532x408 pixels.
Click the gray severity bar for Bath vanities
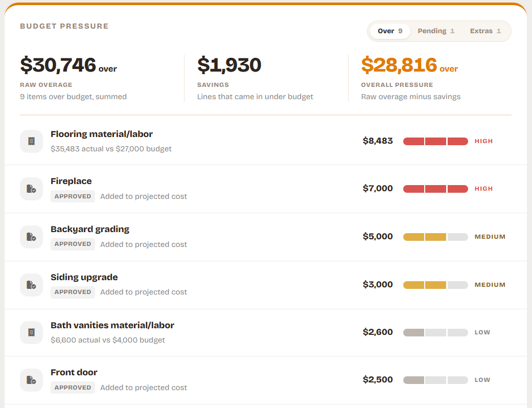(435, 332)
